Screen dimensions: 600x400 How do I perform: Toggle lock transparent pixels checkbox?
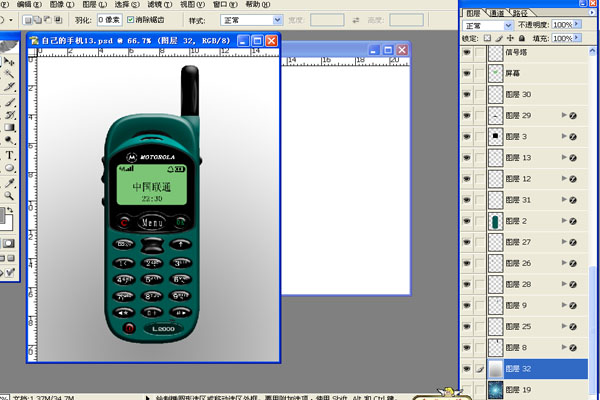tap(487, 38)
